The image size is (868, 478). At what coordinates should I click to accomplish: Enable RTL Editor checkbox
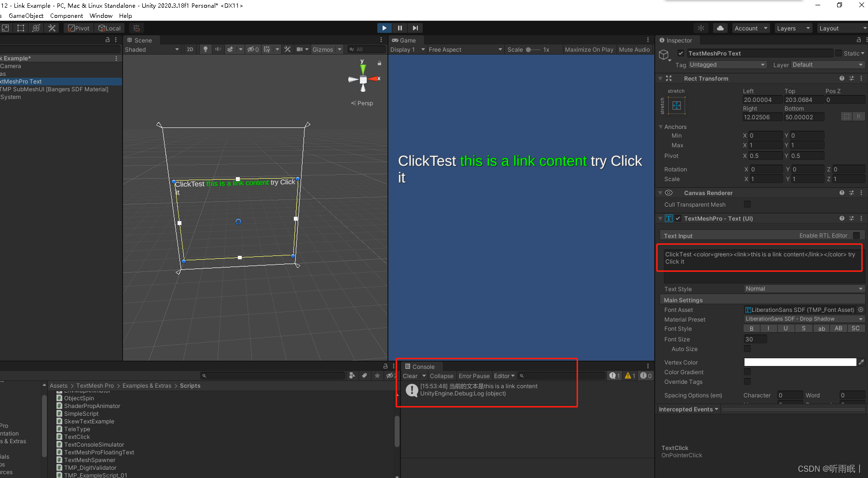[856, 236]
